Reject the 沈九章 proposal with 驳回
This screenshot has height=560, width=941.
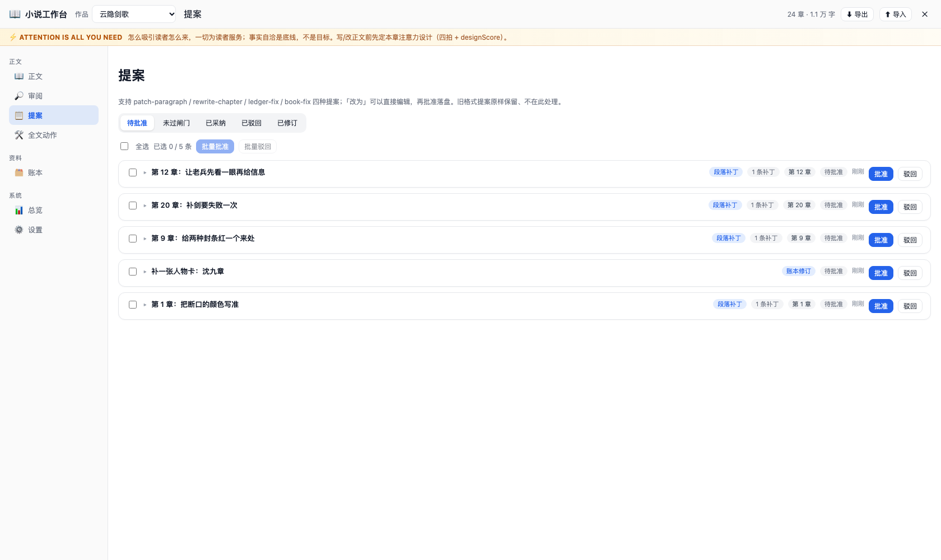[910, 273]
